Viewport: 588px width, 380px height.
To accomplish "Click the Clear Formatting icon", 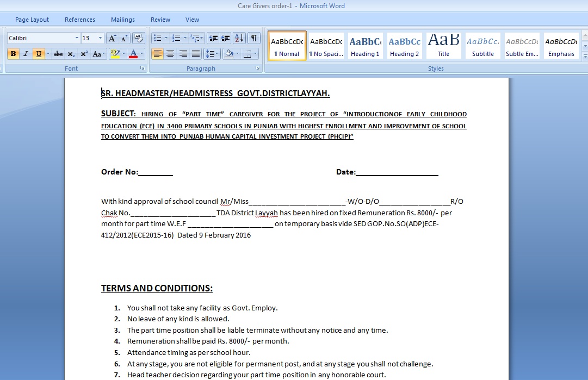I will pyautogui.click(x=139, y=38).
